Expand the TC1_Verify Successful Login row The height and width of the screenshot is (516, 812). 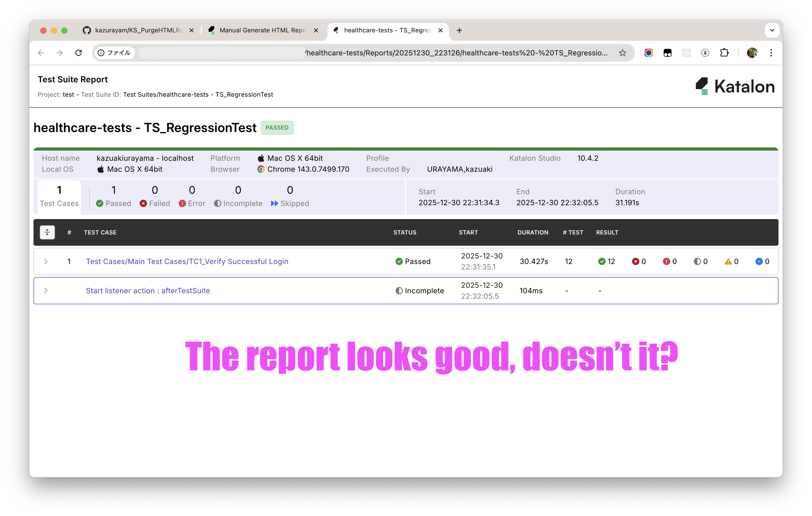pos(46,261)
